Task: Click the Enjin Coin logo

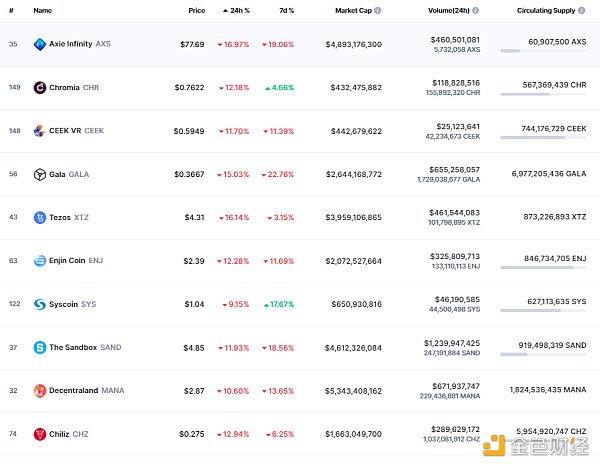Action: pyautogui.click(x=40, y=261)
